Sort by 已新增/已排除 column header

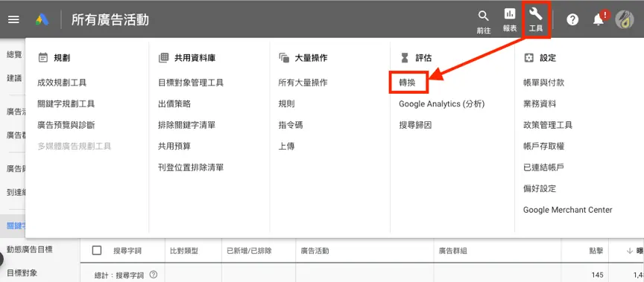tap(249, 251)
